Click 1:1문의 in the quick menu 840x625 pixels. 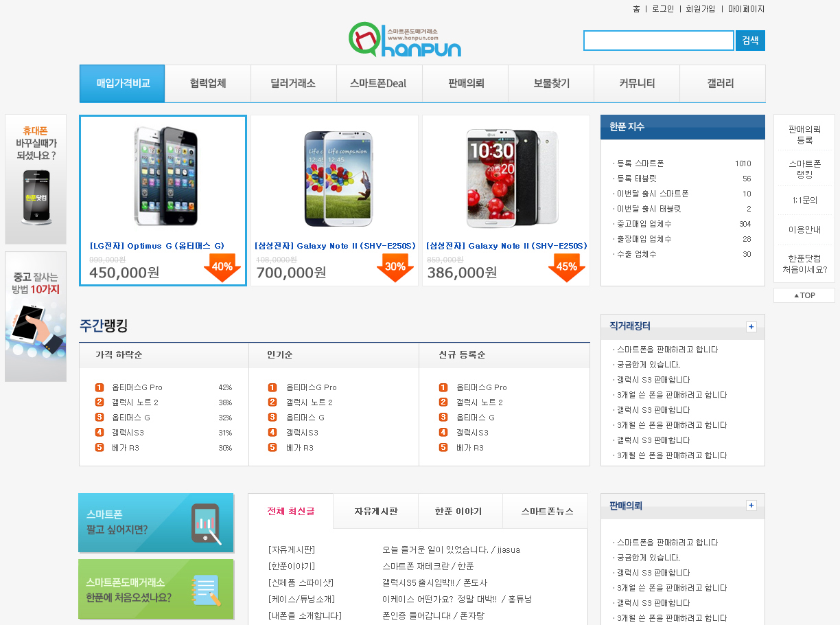(x=804, y=201)
